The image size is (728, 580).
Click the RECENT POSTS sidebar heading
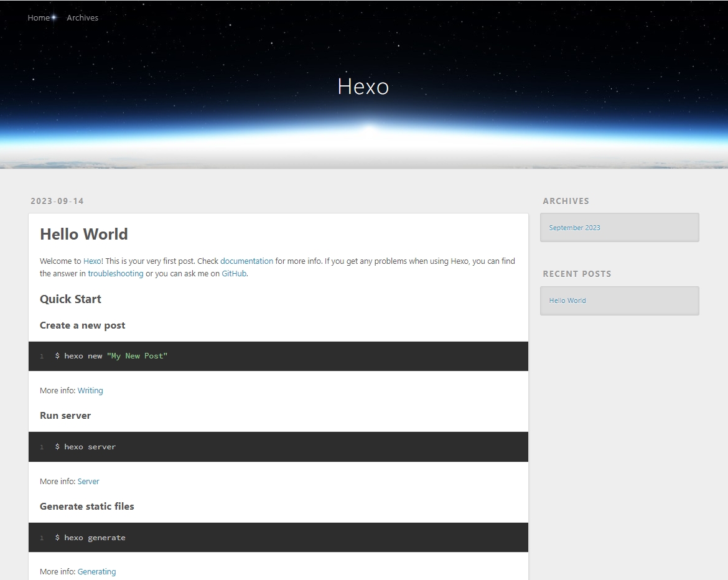(577, 274)
